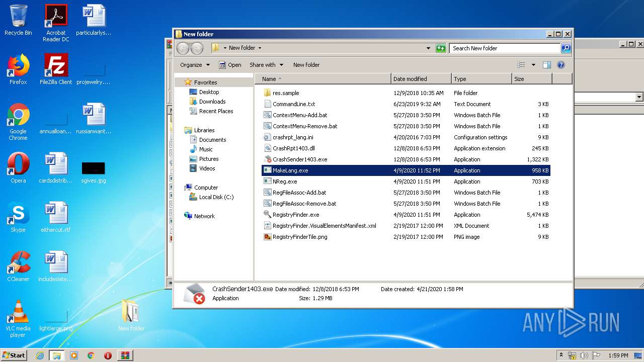
Task: Select RegistryFinder.exe file icon
Action: [x=268, y=215]
